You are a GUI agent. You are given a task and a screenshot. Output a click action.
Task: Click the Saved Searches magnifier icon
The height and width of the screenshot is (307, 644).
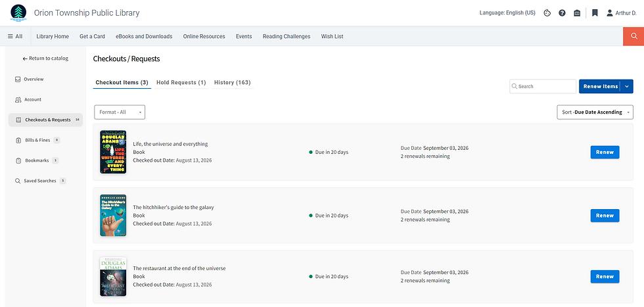tap(18, 181)
